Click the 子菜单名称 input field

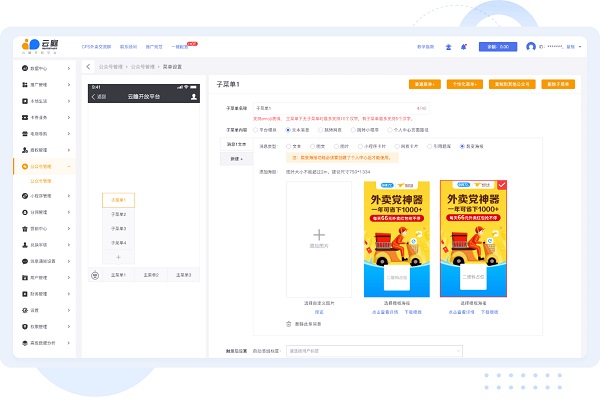[340, 107]
